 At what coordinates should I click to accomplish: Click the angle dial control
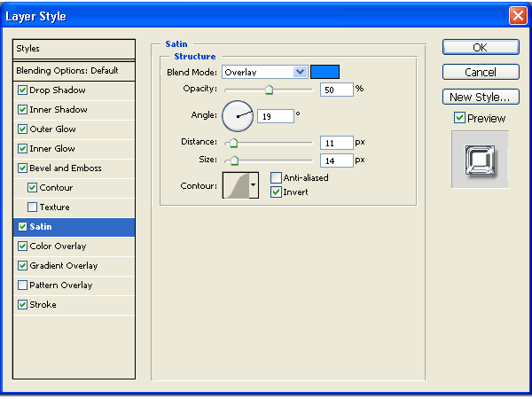(237, 114)
